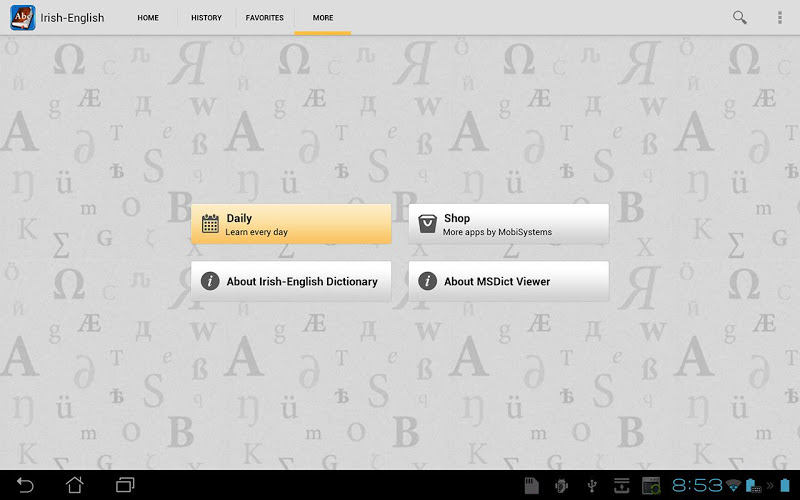The width and height of the screenshot is (800, 500).
Task: Open the Irish-English app icon
Action: [23, 18]
